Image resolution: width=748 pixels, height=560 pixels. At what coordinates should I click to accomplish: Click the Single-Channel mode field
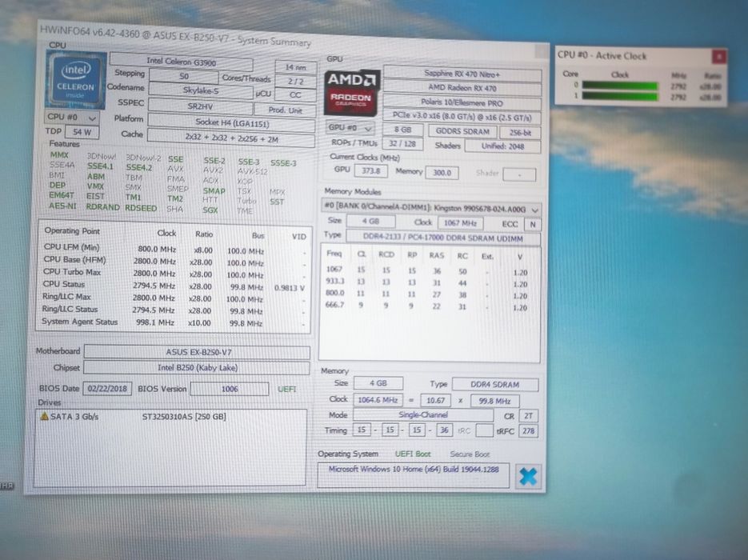tap(423, 415)
